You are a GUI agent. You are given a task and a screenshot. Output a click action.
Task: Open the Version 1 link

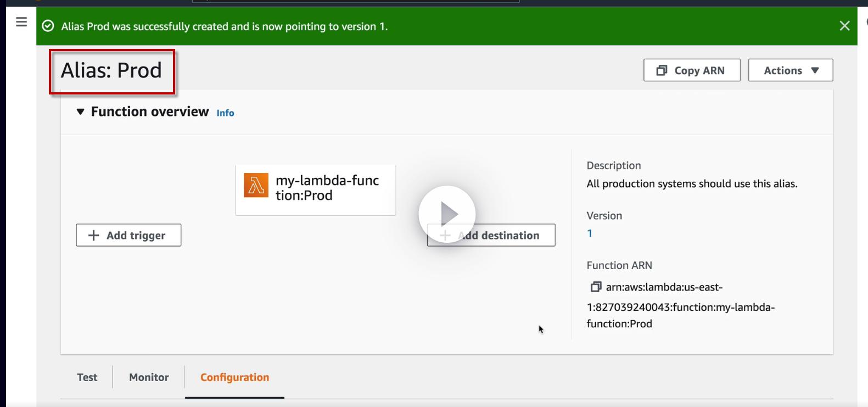[590, 233]
